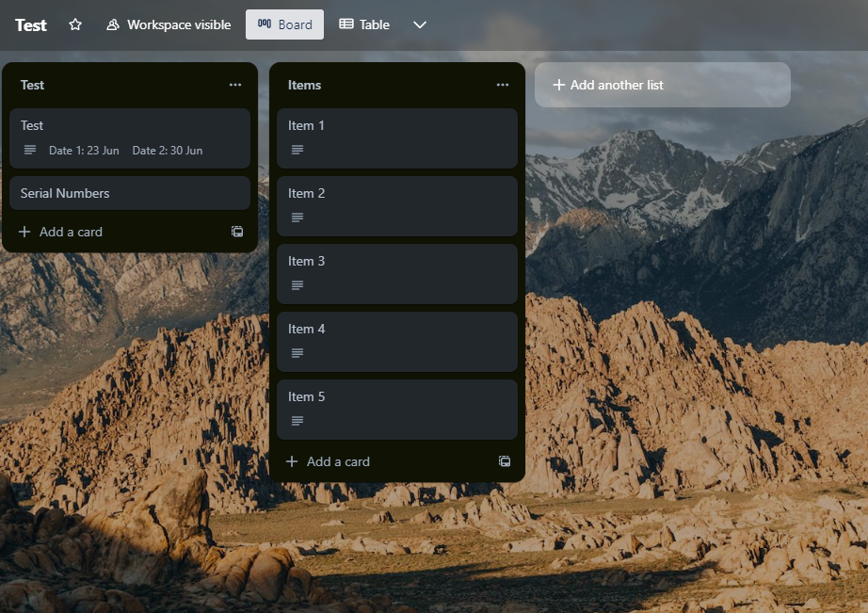
Task: Click the Test list title
Action: (x=32, y=85)
